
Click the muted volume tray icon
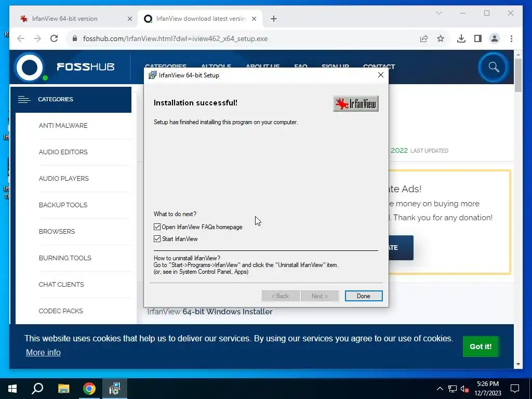(x=465, y=389)
